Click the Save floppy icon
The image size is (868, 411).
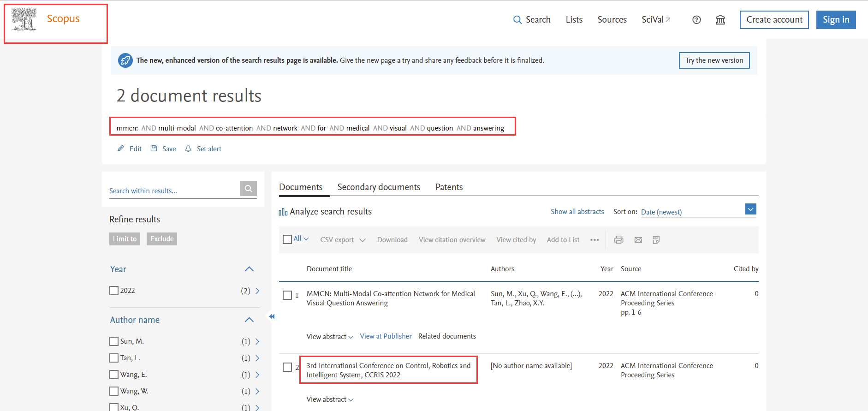tap(154, 149)
